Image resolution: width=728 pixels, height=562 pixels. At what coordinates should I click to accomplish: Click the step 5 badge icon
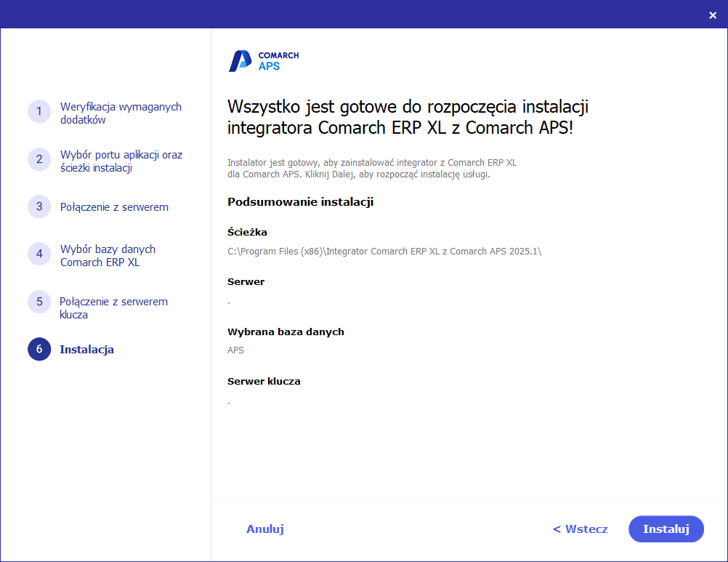(x=39, y=302)
